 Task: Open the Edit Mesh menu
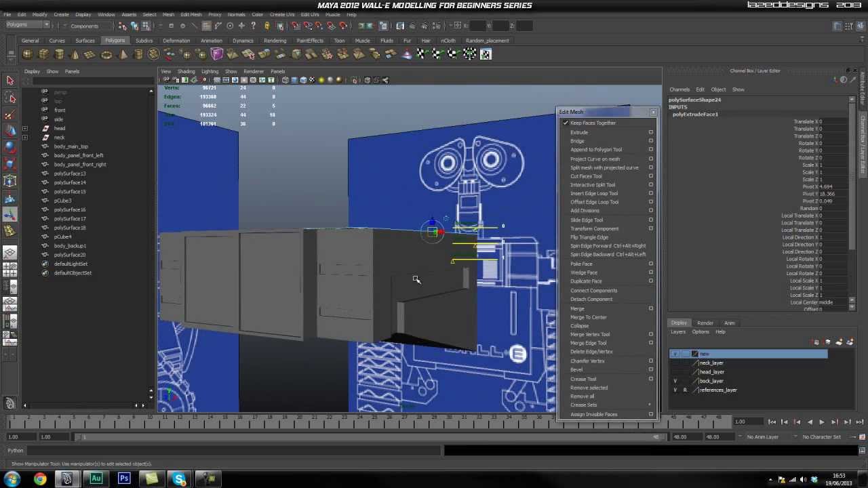coord(191,14)
